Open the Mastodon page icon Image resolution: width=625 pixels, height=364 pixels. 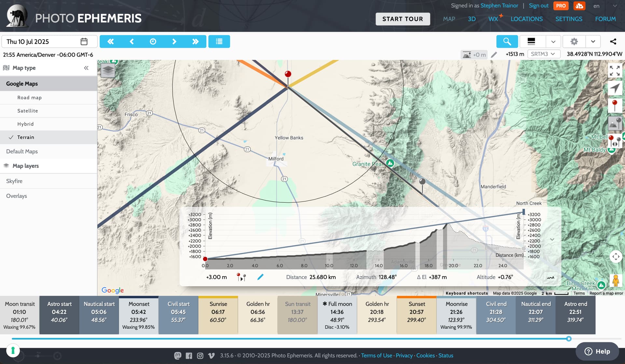[x=177, y=356]
